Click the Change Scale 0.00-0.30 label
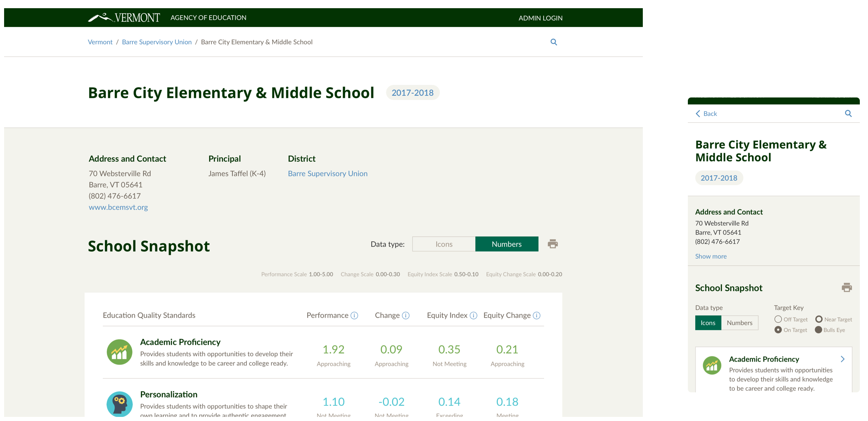 pos(370,274)
